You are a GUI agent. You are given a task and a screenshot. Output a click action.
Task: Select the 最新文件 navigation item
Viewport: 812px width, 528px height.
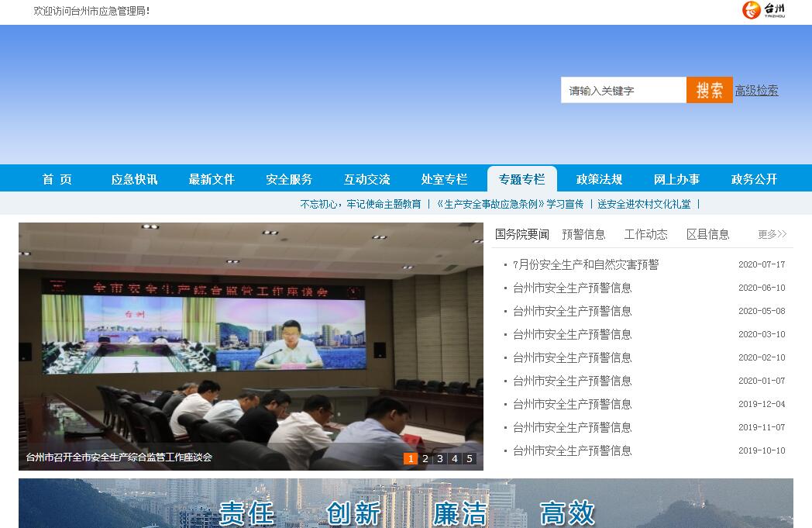(x=212, y=179)
